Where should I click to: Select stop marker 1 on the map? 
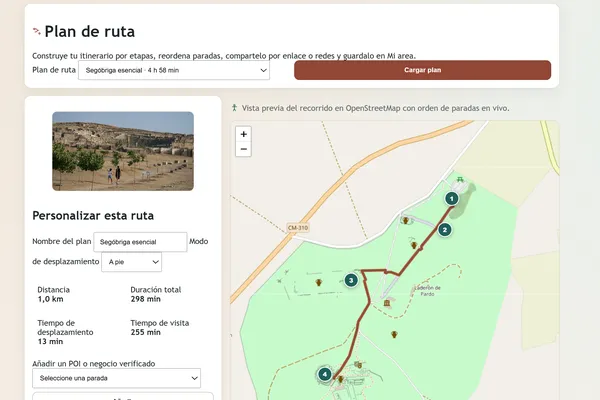click(x=452, y=199)
